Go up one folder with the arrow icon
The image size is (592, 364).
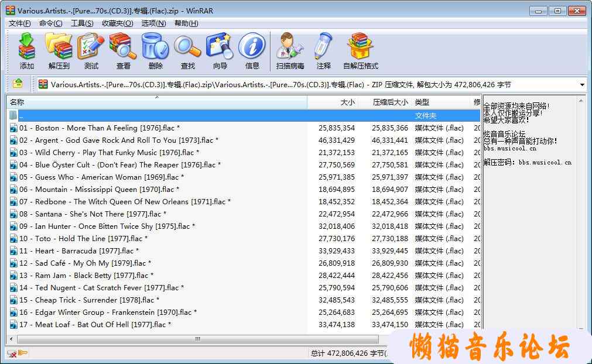(x=18, y=83)
